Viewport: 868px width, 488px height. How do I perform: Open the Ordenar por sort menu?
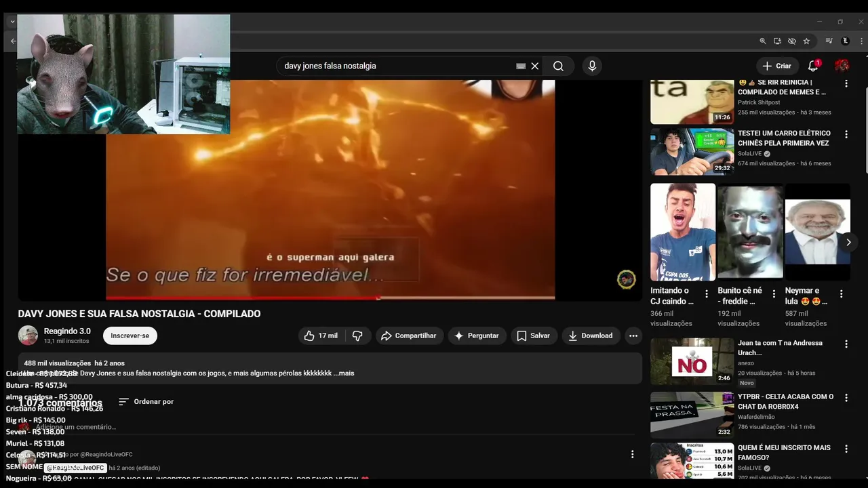pyautogui.click(x=146, y=401)
